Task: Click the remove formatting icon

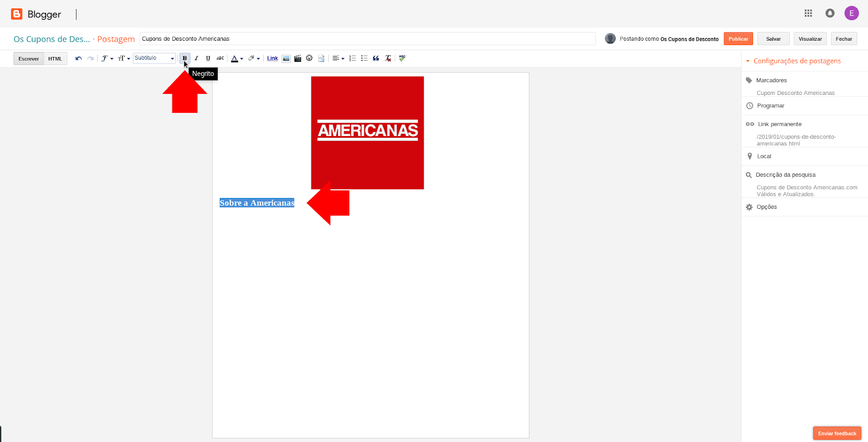Action: 388,58
